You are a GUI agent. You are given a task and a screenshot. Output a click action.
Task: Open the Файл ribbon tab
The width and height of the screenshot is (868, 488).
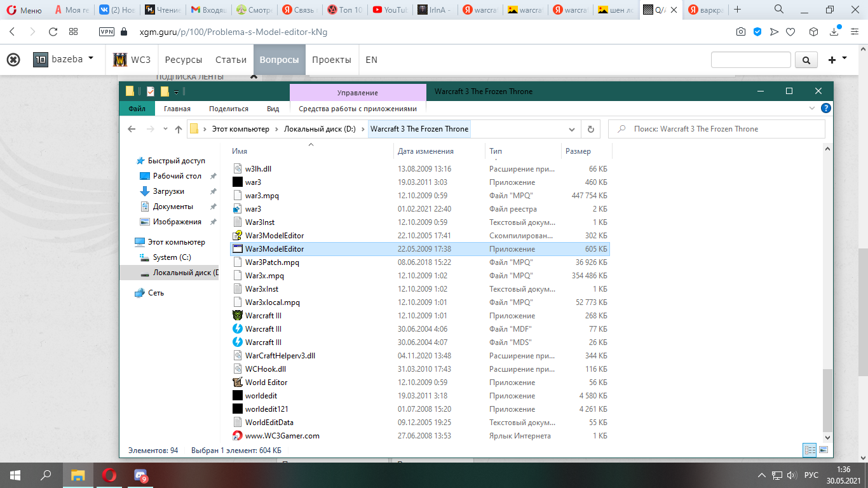(x=137, y=109)
